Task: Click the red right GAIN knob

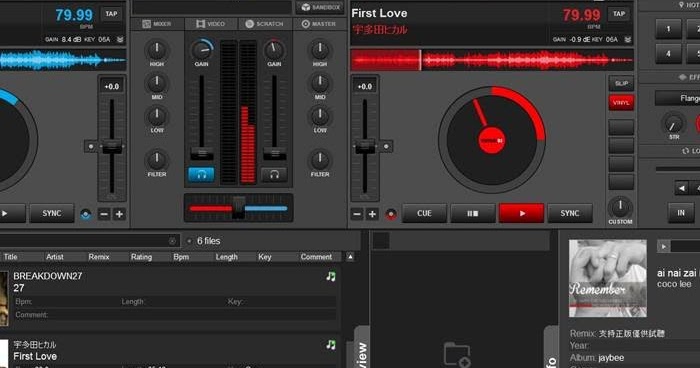Action: [274, 50]
